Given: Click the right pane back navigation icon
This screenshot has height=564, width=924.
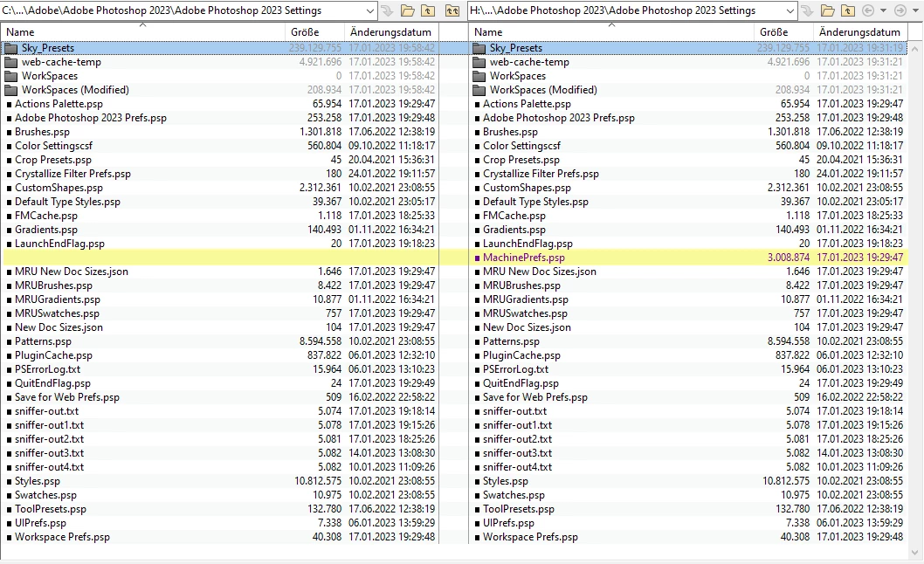Looking at the screenshot, I should (x=868, y=10).
